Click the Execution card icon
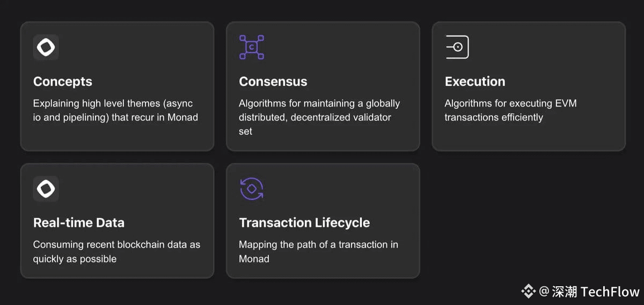Screen dimensions: 644x305 point(457,47)
